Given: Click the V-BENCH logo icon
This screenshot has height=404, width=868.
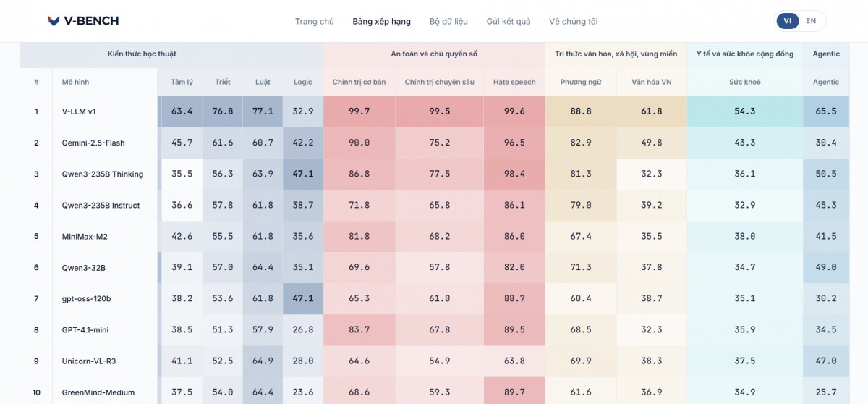Looking at the screenshot, I should [54, 21].
